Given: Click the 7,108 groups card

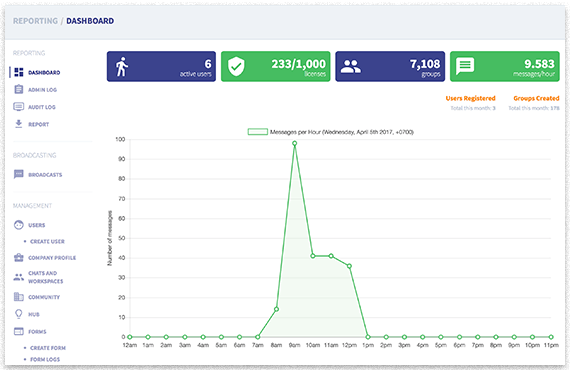Looking at the screenshot, I should (390, 66).
